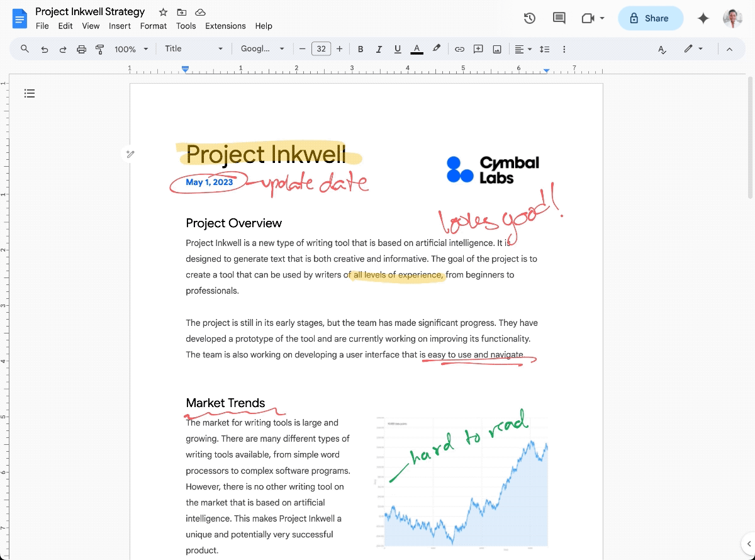Click the print icon in toolbar
This screenshot has height=560, width=755.
pyautogui.click(x=81, y=49)
